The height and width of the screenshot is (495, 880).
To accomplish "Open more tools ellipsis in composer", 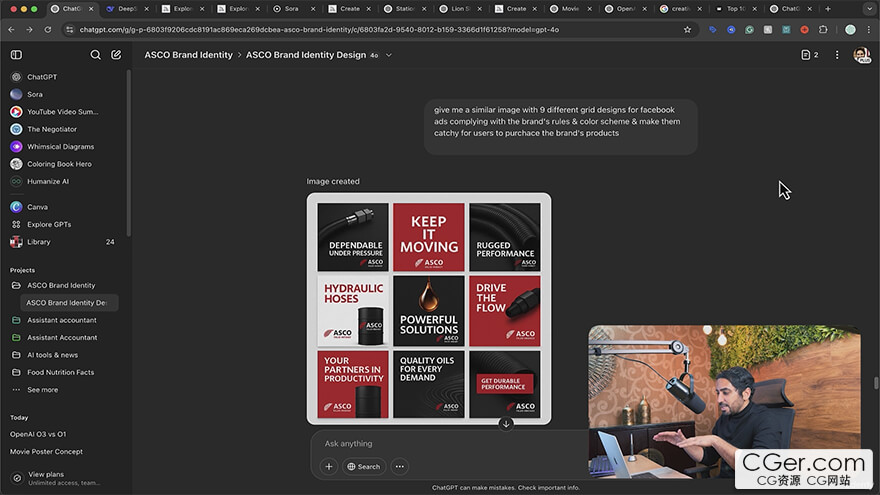I will pos(400,466).
